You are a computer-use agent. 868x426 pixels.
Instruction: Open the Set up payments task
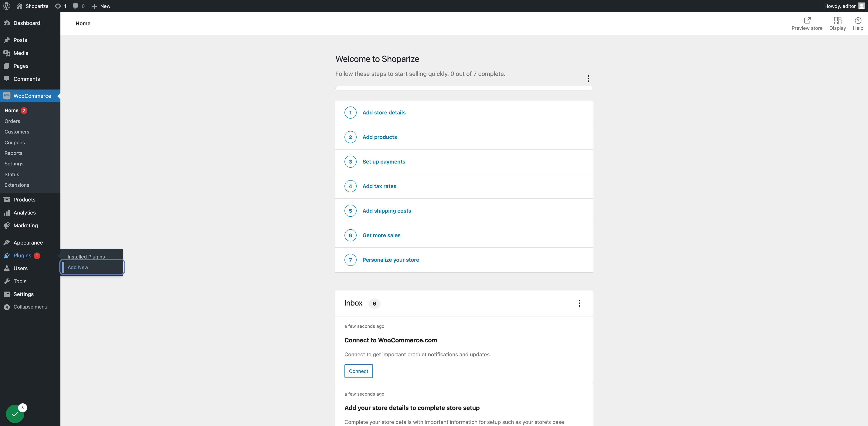point(383,162)
